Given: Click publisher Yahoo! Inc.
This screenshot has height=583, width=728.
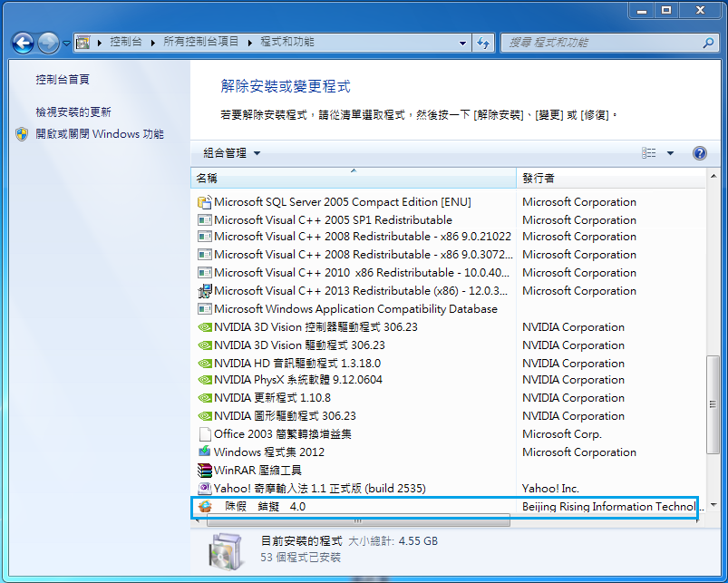Looking at the screenshot, I should point(550,489).
